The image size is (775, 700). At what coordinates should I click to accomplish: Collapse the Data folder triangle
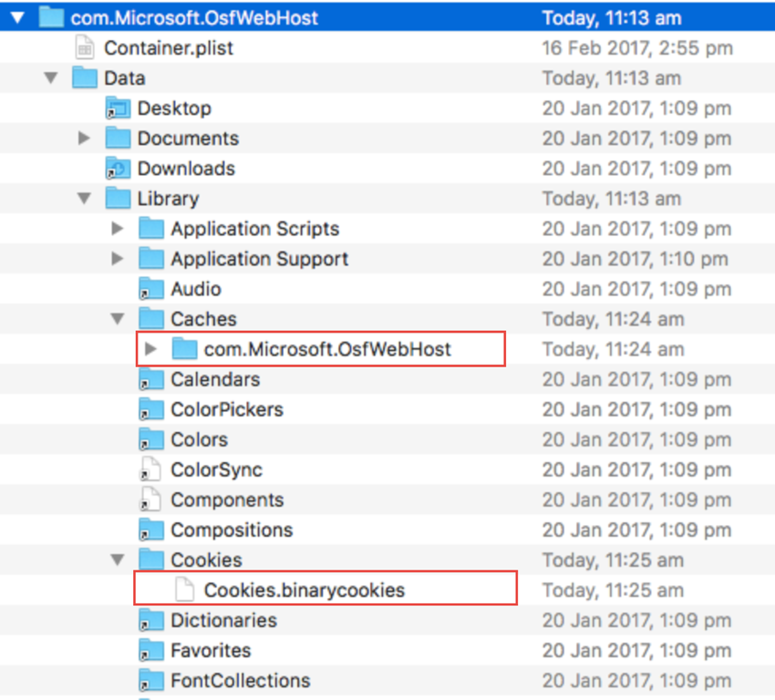coord(51,78)
